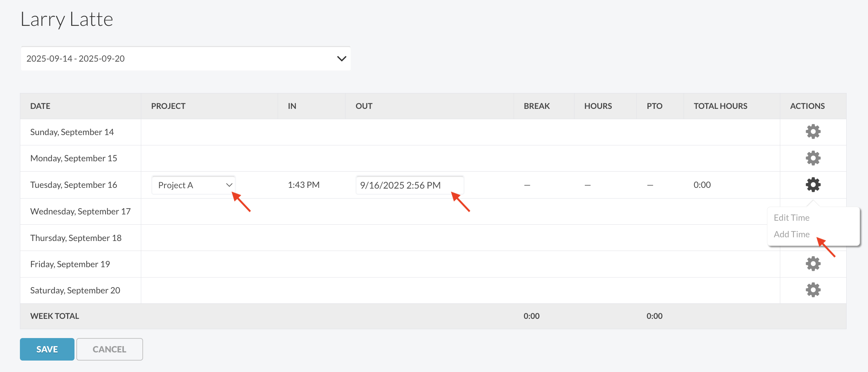This screenshot has width=868, height=372.
Task: Expand the Project A dropdown
Action: [x=194, y=185]
